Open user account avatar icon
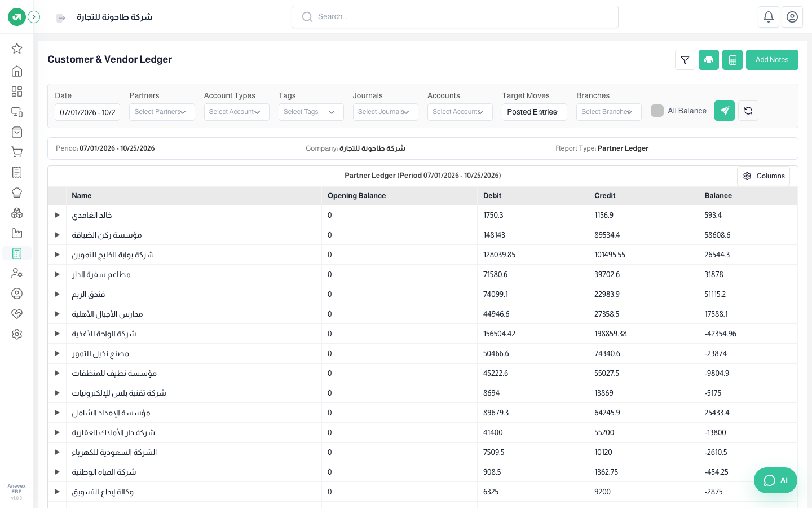812x508 pixels. click(792, 17)
